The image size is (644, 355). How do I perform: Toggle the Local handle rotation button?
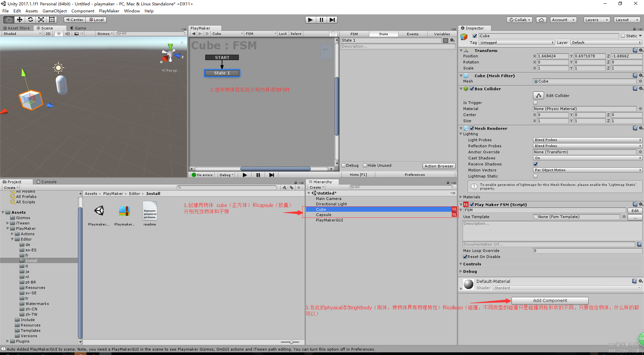(x=96, y=20)
